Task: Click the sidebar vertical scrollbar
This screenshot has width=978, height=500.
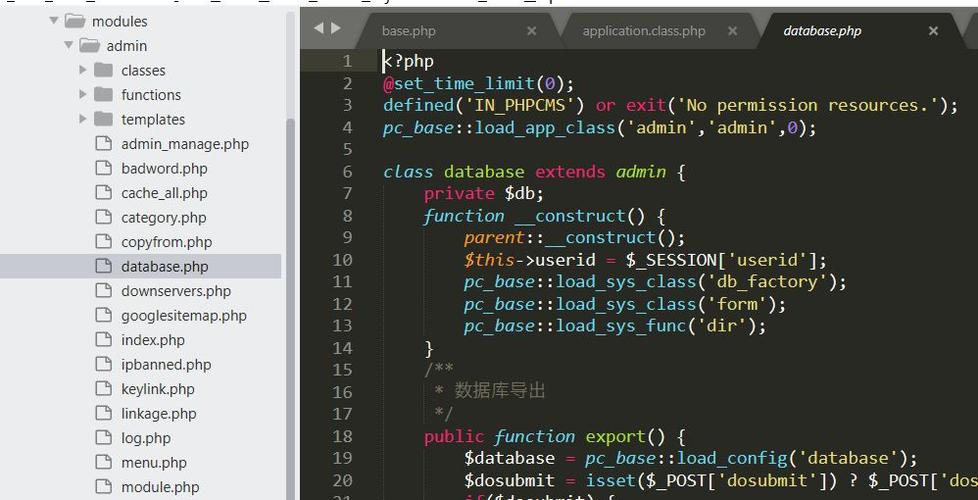Action: click(x=290, y=309)
